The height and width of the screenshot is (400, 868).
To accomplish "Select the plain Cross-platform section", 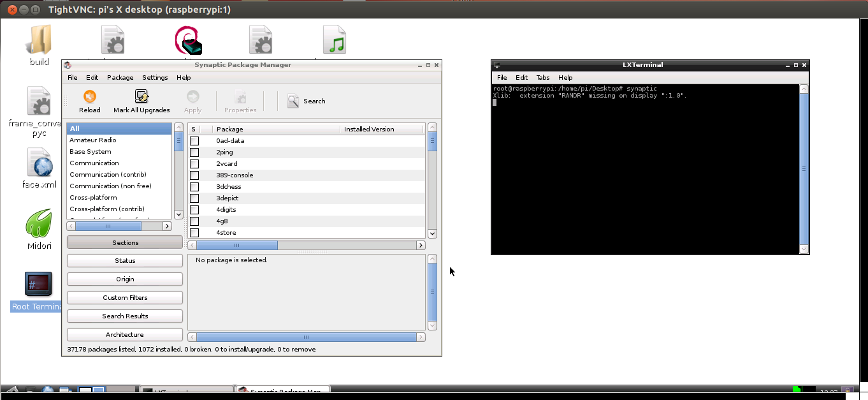I will tap(119, 197).
